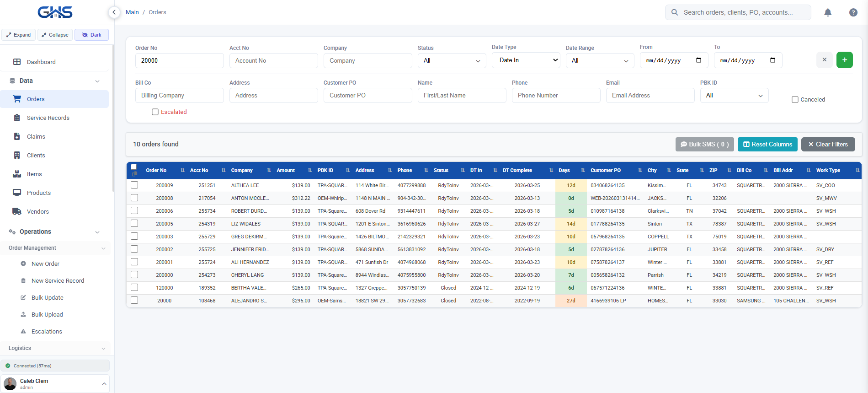868x393 pixels.
Task: Open the help question mark icon
Action: (853, 12)
